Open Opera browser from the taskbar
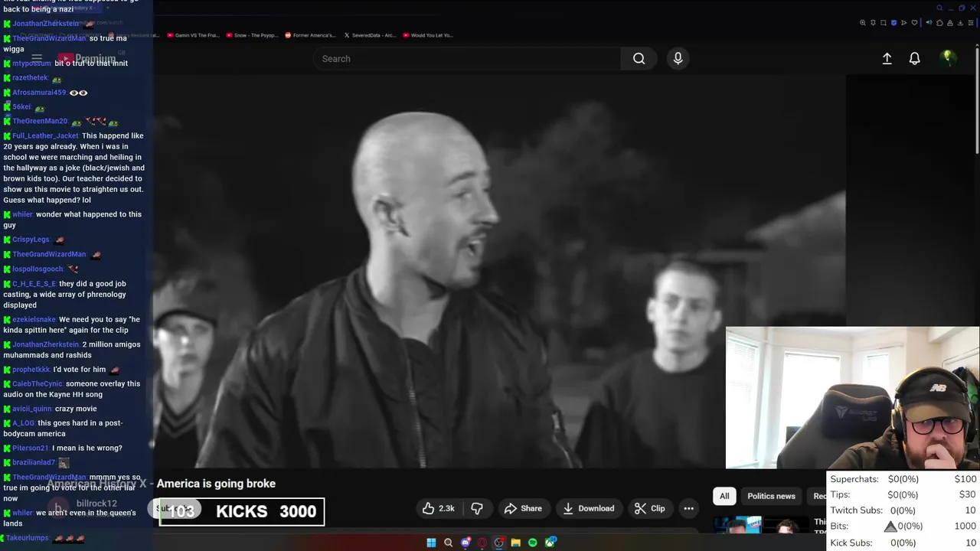This screenshot has width=980, height=551. point(482,543)
